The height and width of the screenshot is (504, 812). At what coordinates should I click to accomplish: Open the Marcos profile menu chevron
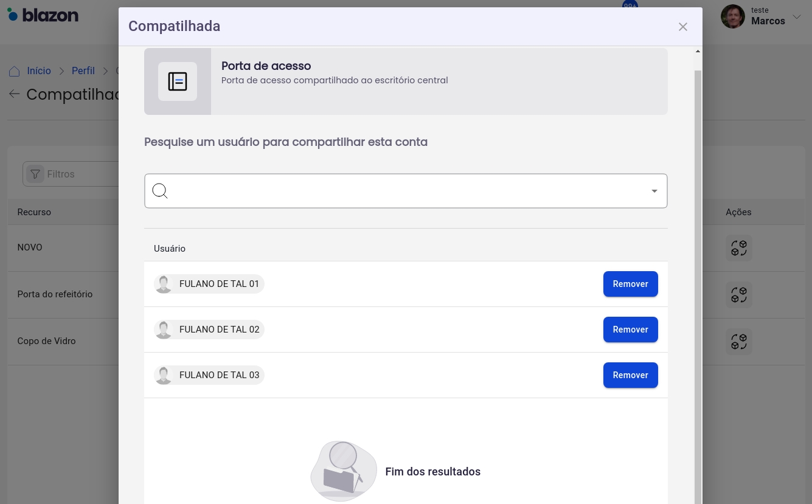(x=797, y=16)
